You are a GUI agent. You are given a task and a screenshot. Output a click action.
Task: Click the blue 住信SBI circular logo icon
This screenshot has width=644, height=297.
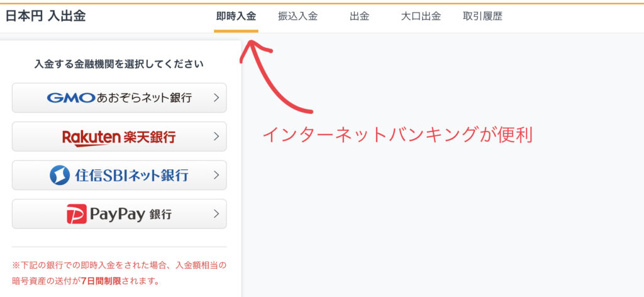pyautogui.click(x=60, y=176)
